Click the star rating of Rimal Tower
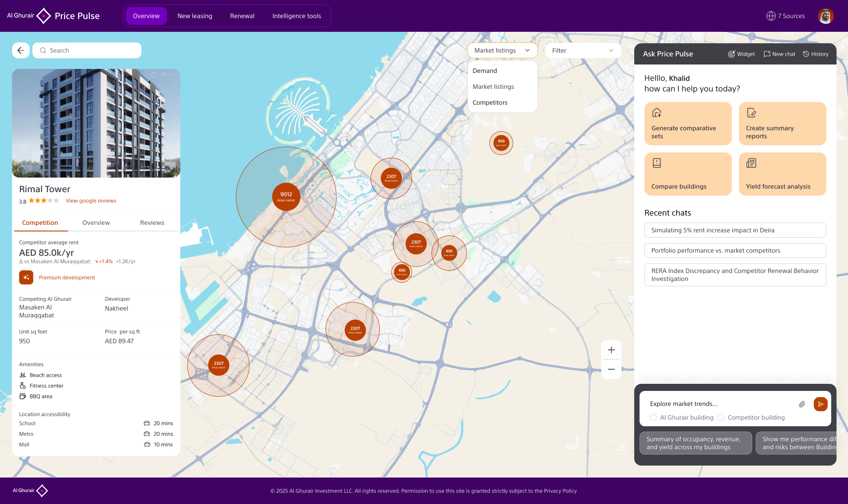This screenshot has width=848, height=504. pyautogui.click(x=44, y=201)
